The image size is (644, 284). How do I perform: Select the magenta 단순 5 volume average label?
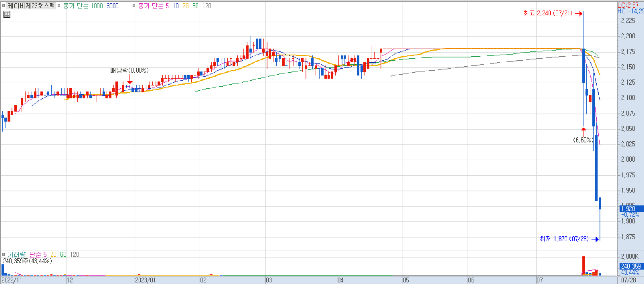38,254
